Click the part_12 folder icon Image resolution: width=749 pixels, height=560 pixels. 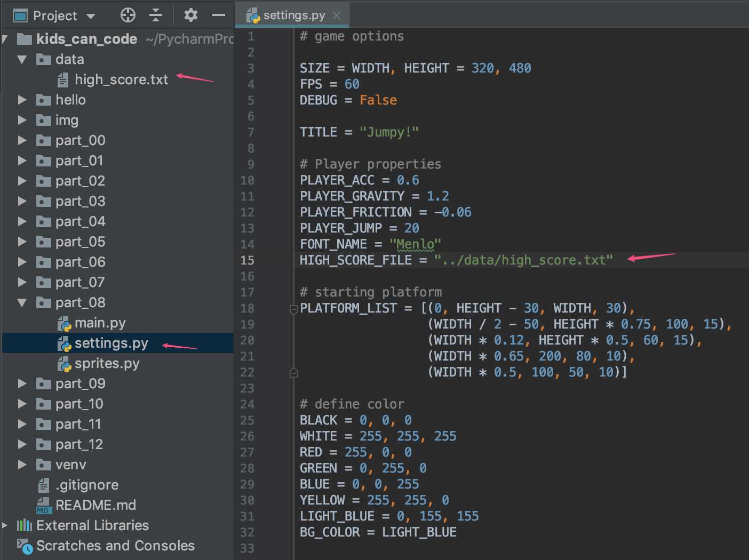44,444
